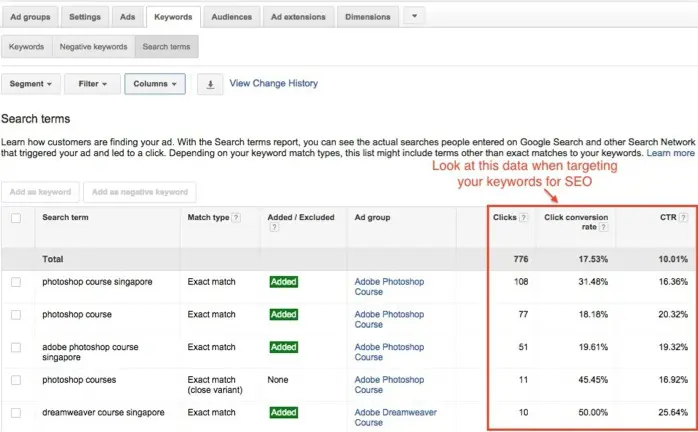Click the None status for photoshop courses
Image resolution: width=698 pixels, height=432 pixels.
pos(278,380)
